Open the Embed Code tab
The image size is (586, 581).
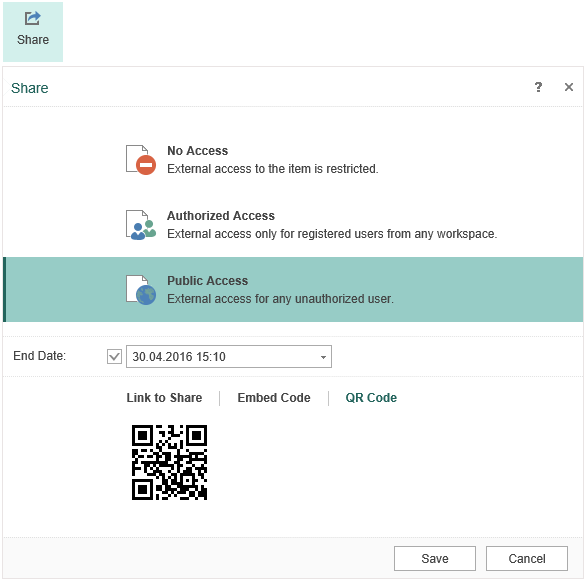274,398
